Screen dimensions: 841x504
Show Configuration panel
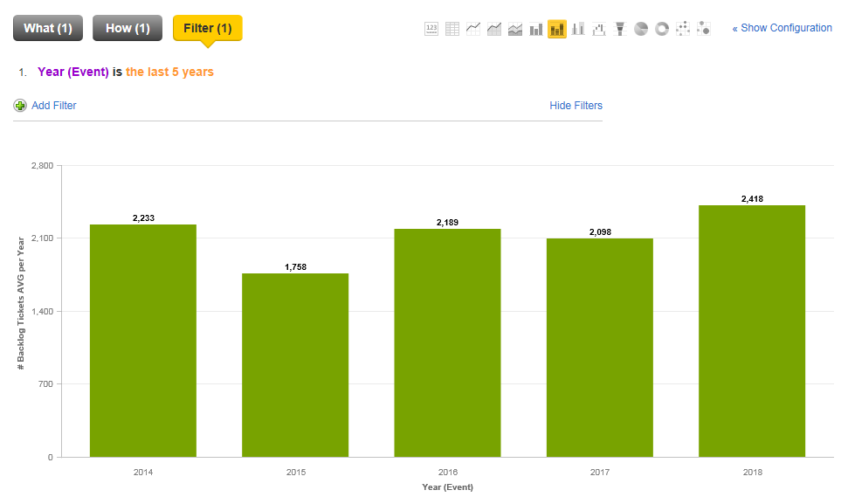click(x=782, y=28)
